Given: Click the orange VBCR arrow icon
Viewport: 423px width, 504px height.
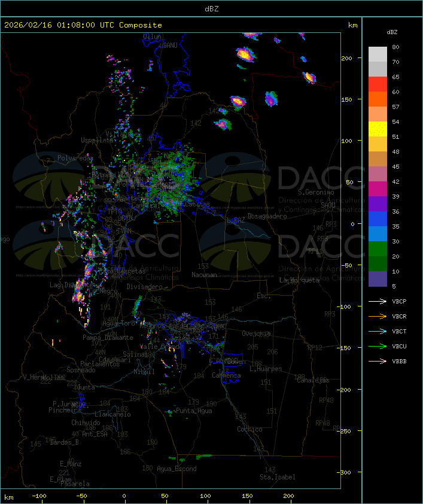Looking at the screenshot, I should click(378, 316).
